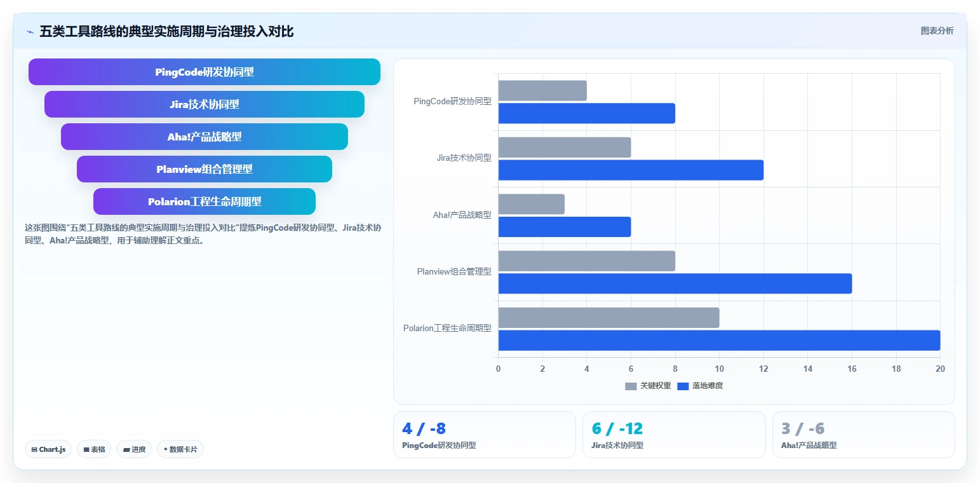Select the Planview组合管理型 funnel block

pos(205,169)
